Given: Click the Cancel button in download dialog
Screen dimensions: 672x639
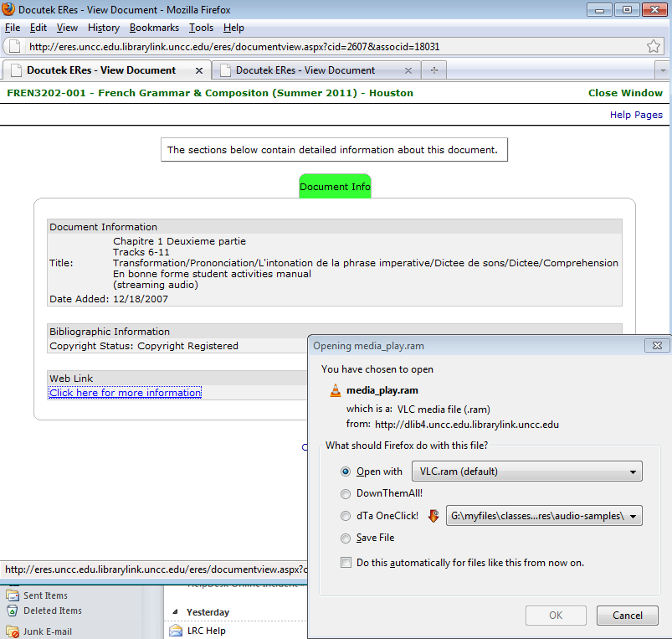Looking at the screenshot, I should 627,616.
